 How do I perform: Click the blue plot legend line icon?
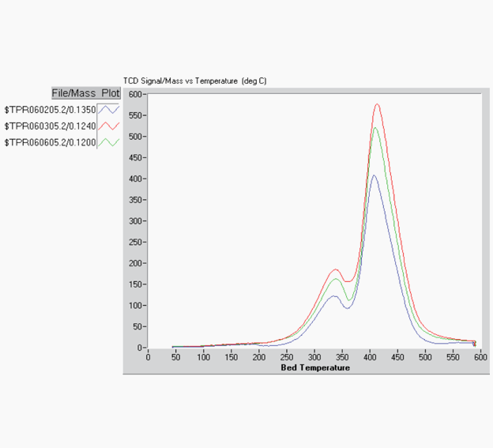(x=108, y=109)
